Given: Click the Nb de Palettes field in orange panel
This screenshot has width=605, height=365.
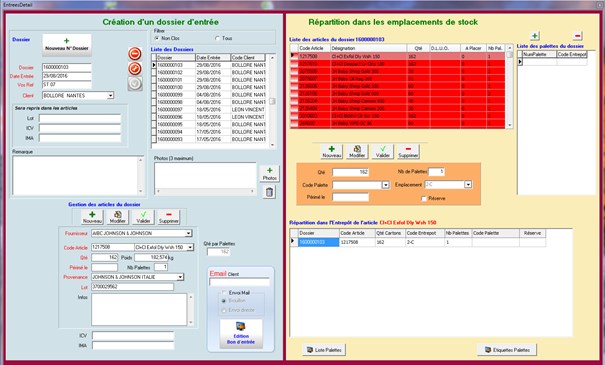Looking at the screenshot, I should (x=436, y=172).
